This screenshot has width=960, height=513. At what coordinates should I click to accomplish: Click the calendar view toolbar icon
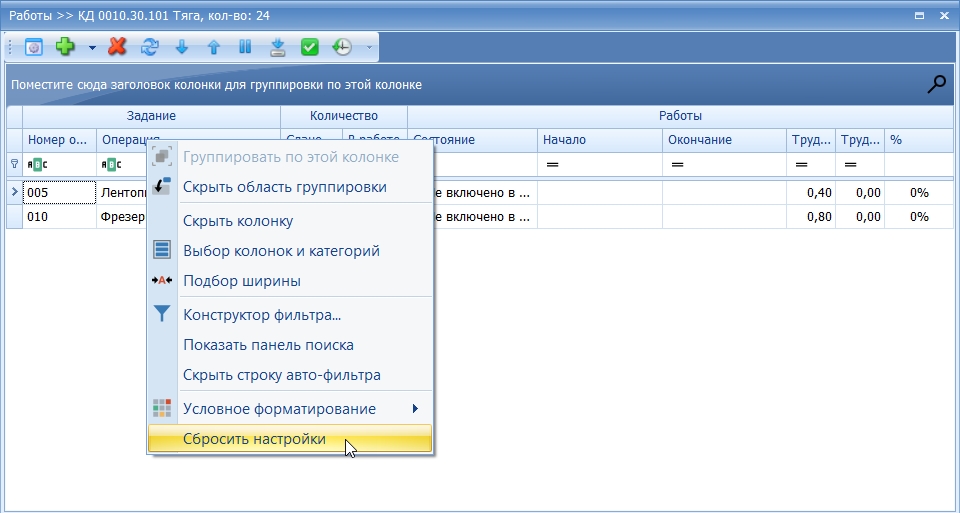point(34,47)
